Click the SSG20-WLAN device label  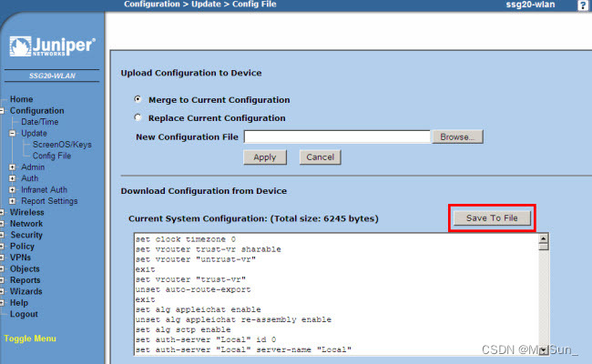pyautogui.click(x=52, y=76)
